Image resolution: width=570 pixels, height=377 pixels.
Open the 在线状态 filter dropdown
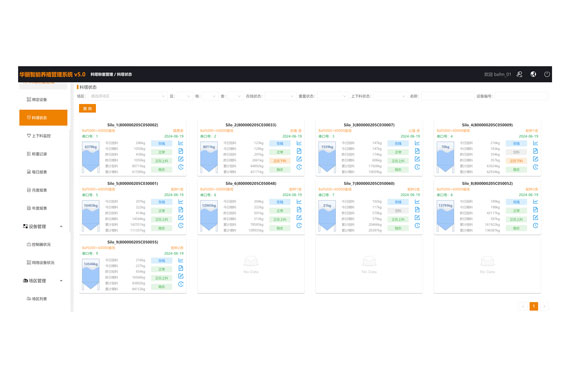279,96
